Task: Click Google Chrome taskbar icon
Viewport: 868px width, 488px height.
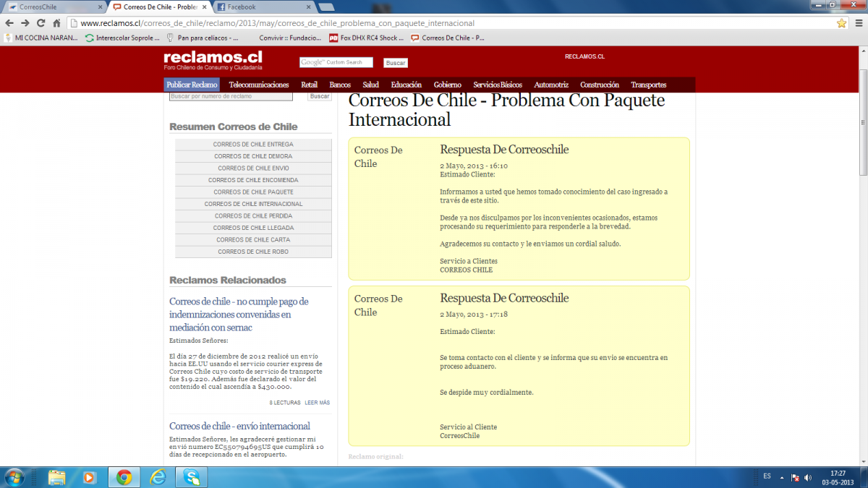Action: pos(124,477)
